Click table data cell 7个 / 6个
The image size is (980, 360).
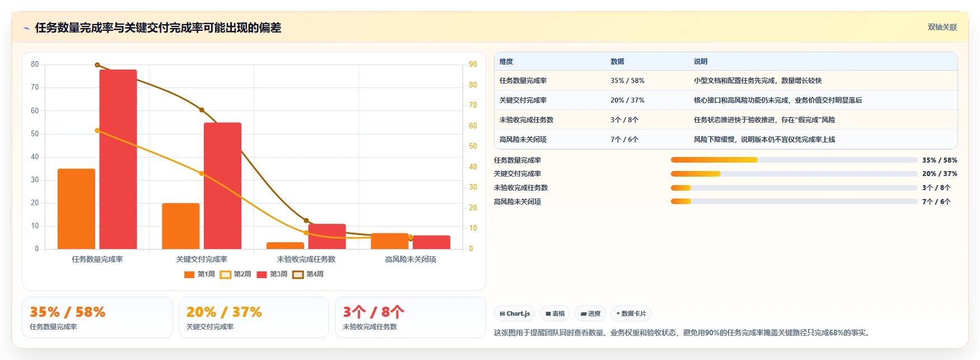click(624, 140)
